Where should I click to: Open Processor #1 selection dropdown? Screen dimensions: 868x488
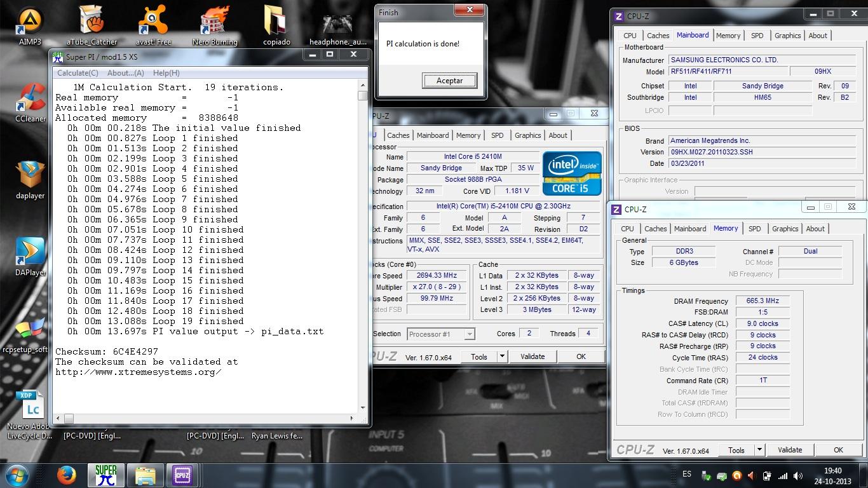click(x=441, y=334)
